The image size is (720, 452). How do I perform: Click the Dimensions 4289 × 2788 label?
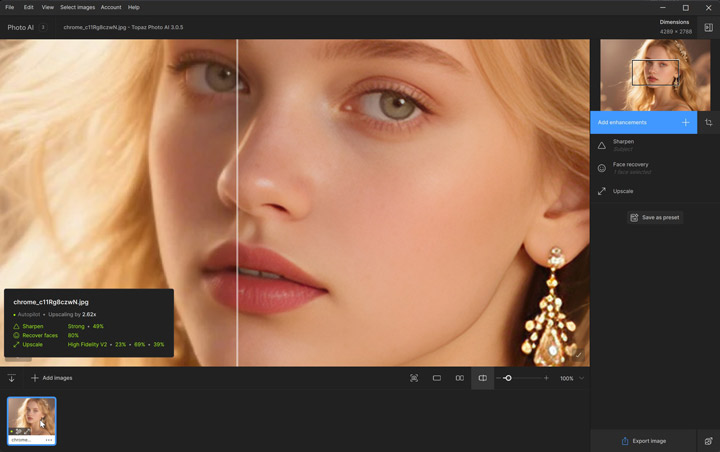pos(675,27)
